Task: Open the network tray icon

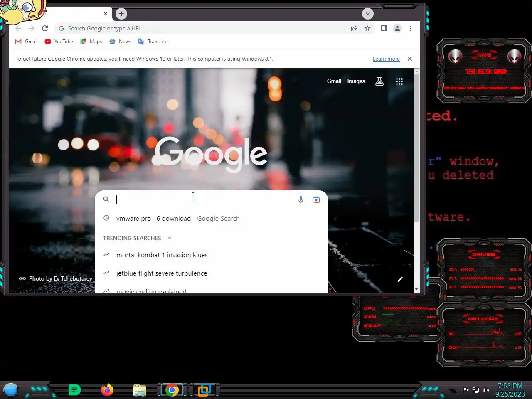Action: pyautogui.click(x=476, y=390)
